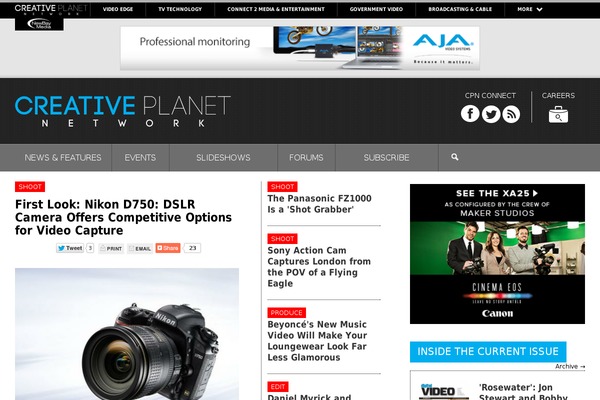Click the PRODUCE tag above Beyoncé article
This screenshot has width=600, height=400.
pos(286,312)
